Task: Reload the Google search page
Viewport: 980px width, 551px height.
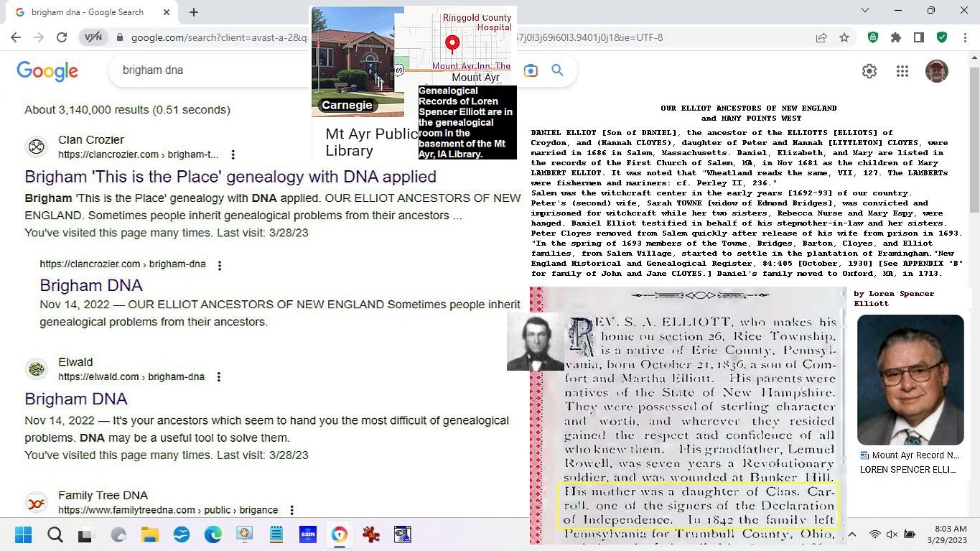Action: 62,37
